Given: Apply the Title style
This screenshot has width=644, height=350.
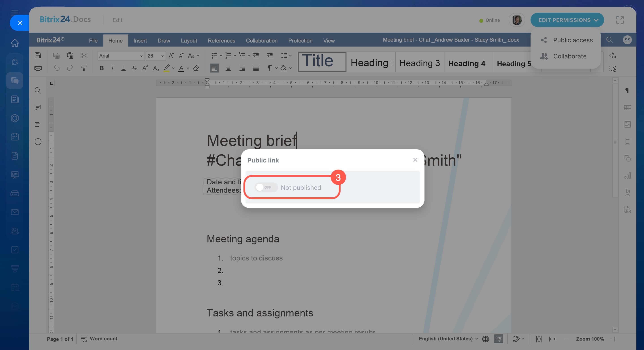Looking at the screenshot, I should (x=322, y=62).
